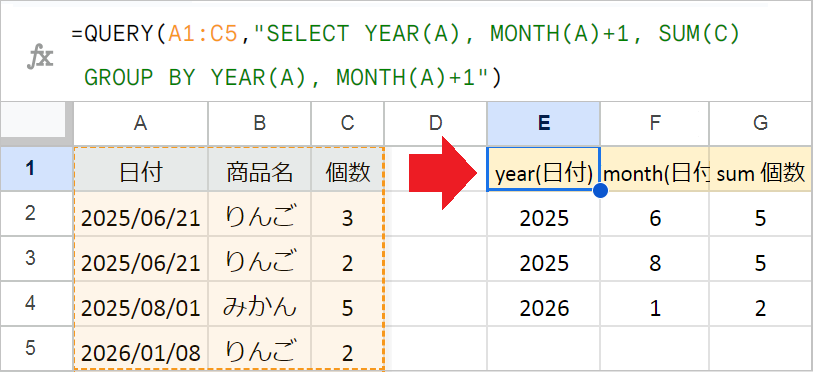
Task: Select row 5 header
Action: click(x=36, y=348)
